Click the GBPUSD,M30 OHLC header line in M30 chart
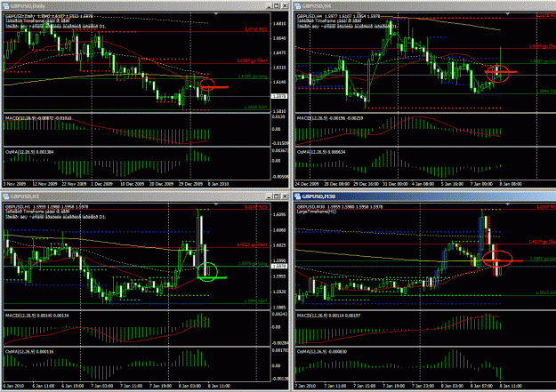 click(x=339, y=206)
